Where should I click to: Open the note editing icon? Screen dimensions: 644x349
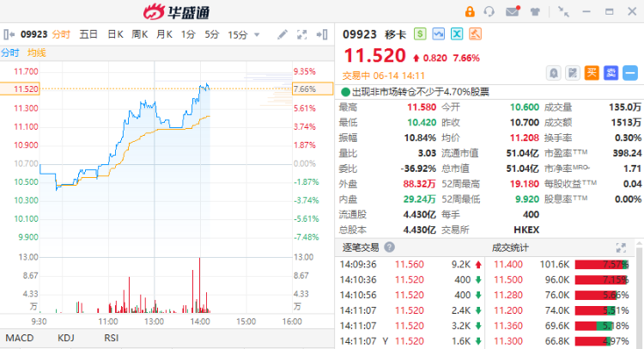572,73
